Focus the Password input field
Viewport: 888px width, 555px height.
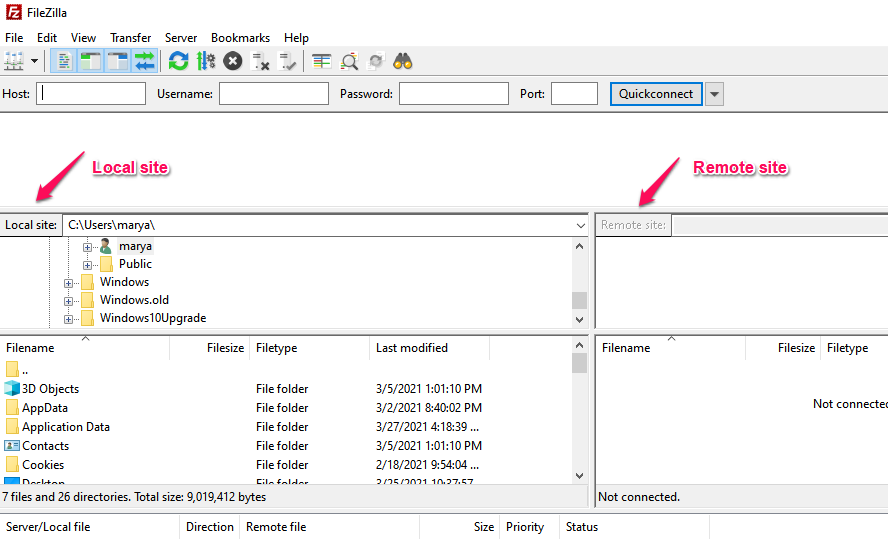tap(454, 94)
